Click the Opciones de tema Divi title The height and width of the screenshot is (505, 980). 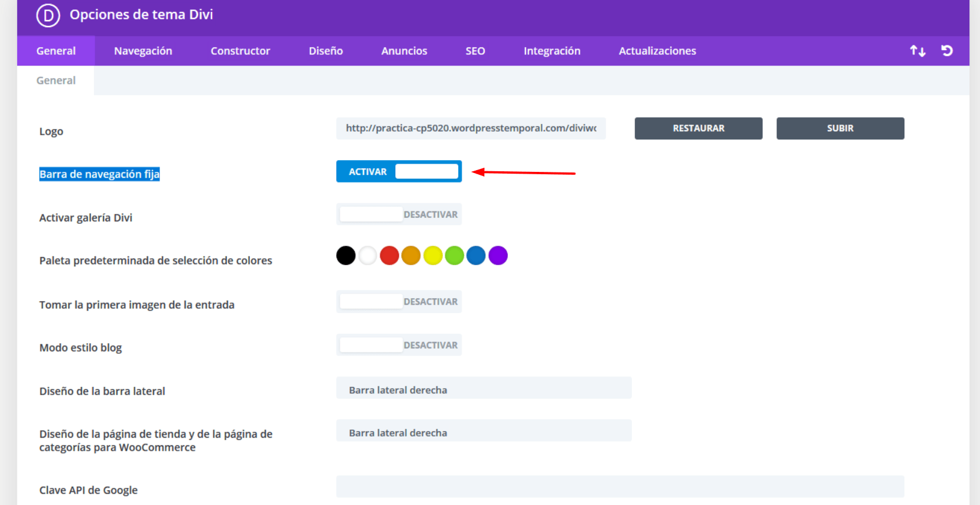[x=141, y=14]
